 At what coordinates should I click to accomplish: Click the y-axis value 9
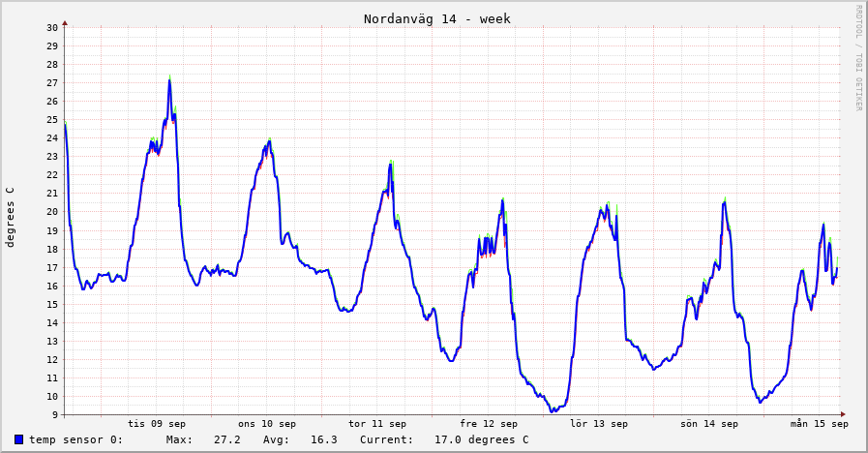pyautogui.click(x=55, y=415)
